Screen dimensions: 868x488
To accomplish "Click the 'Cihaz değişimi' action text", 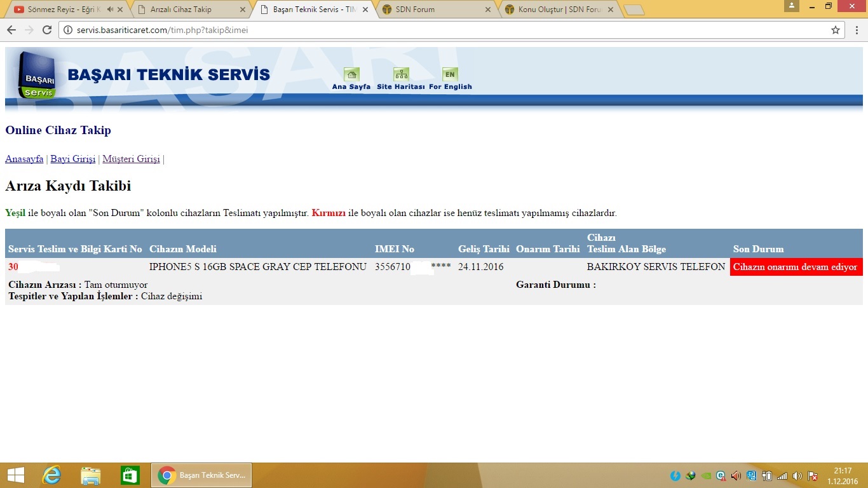I will pyautogui.click(x=172, y=296).
